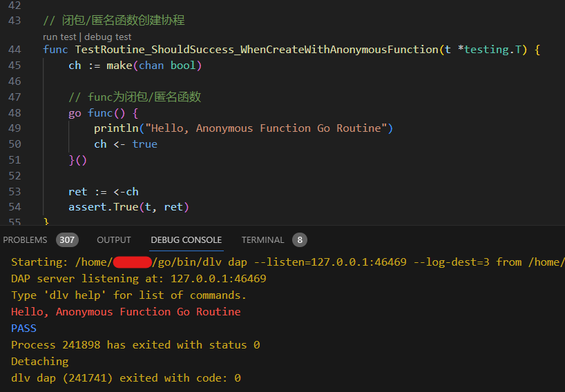Click the blue PASS line in debug console
This screenshot has width=565, height=392.
click(x=24, y=329)
